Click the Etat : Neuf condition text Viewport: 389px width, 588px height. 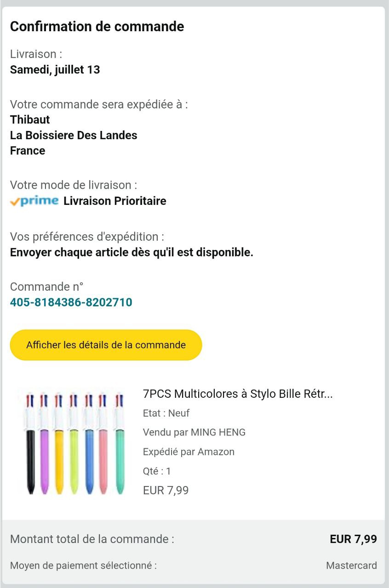coord(166,413)
